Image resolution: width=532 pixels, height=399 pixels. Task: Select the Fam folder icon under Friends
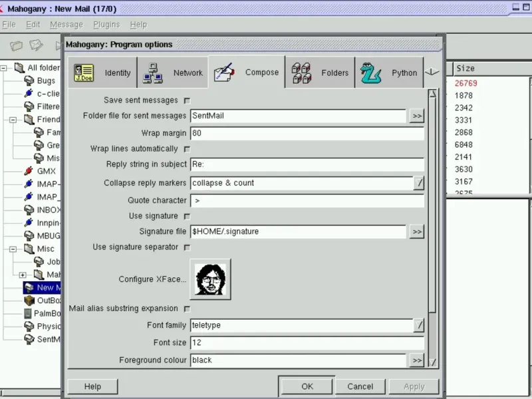(x=39, y=132)
